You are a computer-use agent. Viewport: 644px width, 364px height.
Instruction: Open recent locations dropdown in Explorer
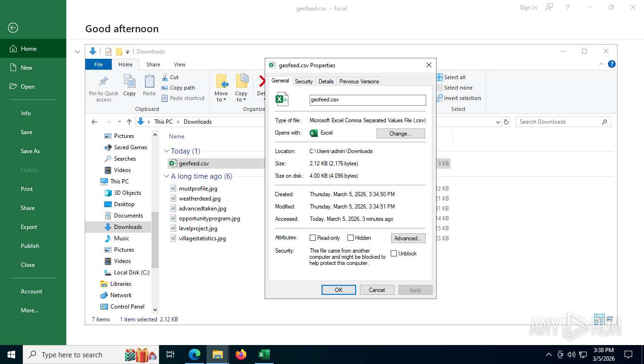[119, 122]
